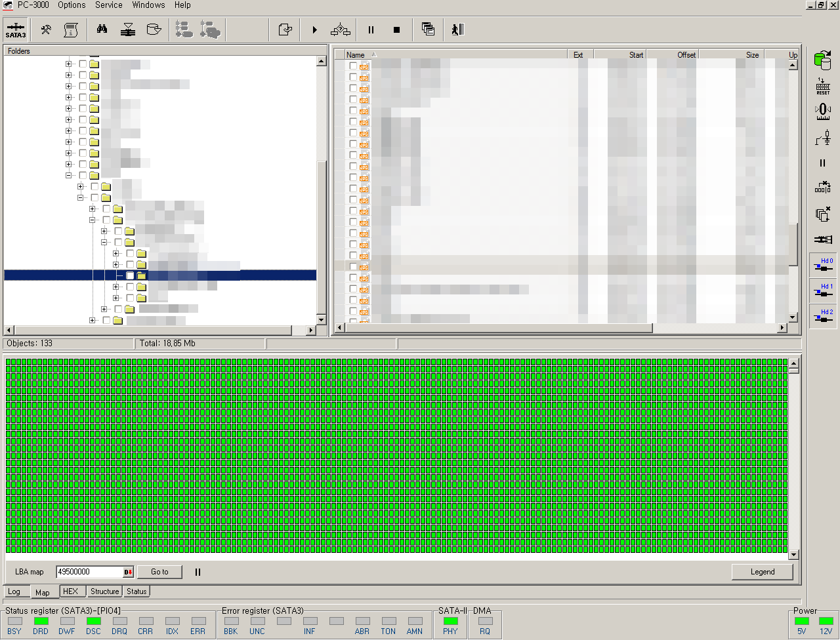The image size is (840, 640).
Task: Click the zero calibration ruler sidebar icon
Action: tap(823, 111)
